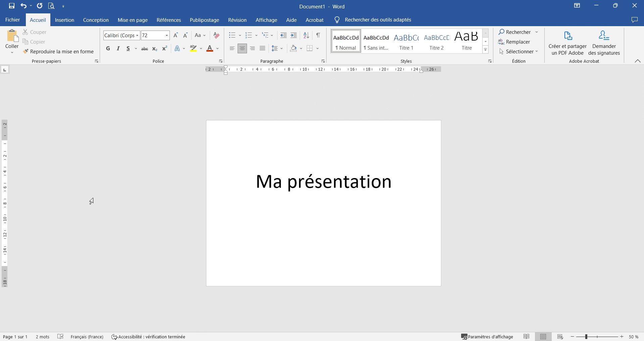The image size is (644, 341).
Task: Switch to Read Mode view
Action: (527, 337)
